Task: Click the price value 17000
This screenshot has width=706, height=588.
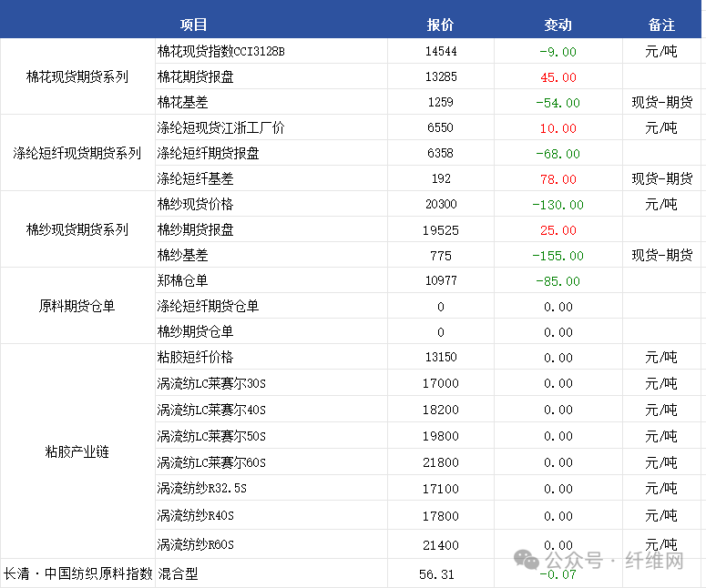Action: [x=441, y=383]
